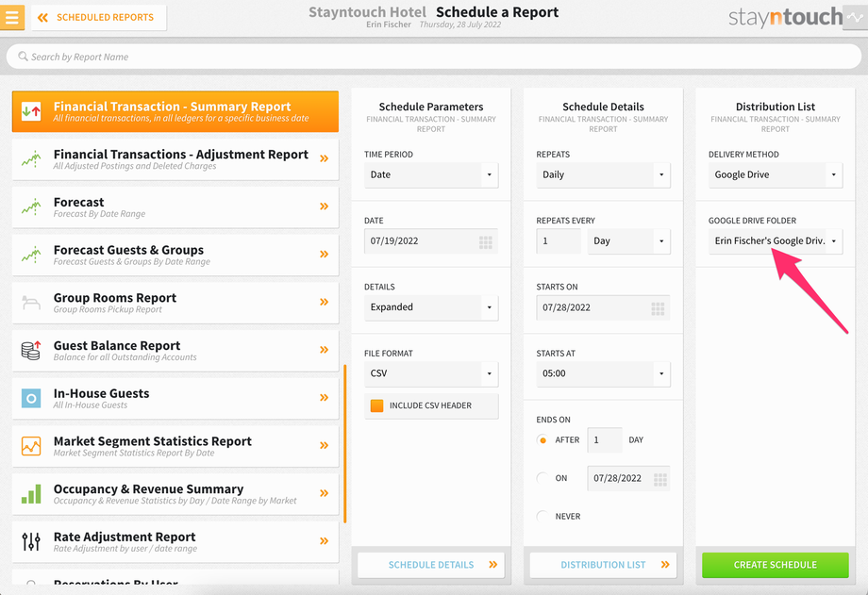Click the activity pulse icon at top right
Viewport: 868px width, 595px height.
[856, 17]
